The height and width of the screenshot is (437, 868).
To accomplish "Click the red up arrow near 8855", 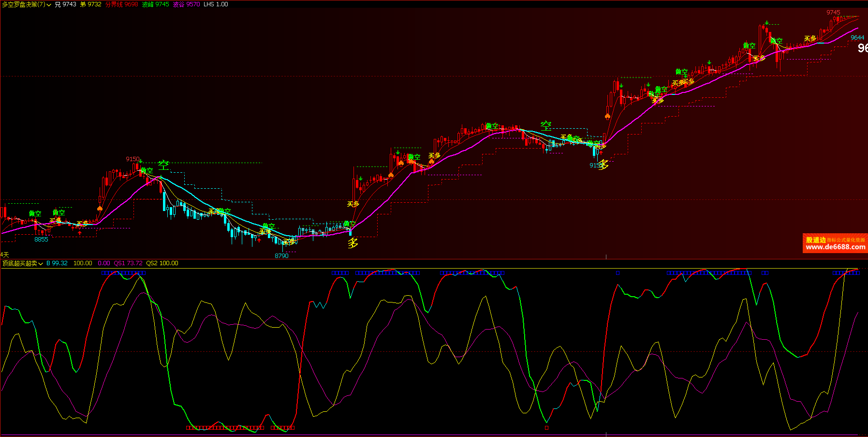I will pyautogui.click(x=80, y=233).
